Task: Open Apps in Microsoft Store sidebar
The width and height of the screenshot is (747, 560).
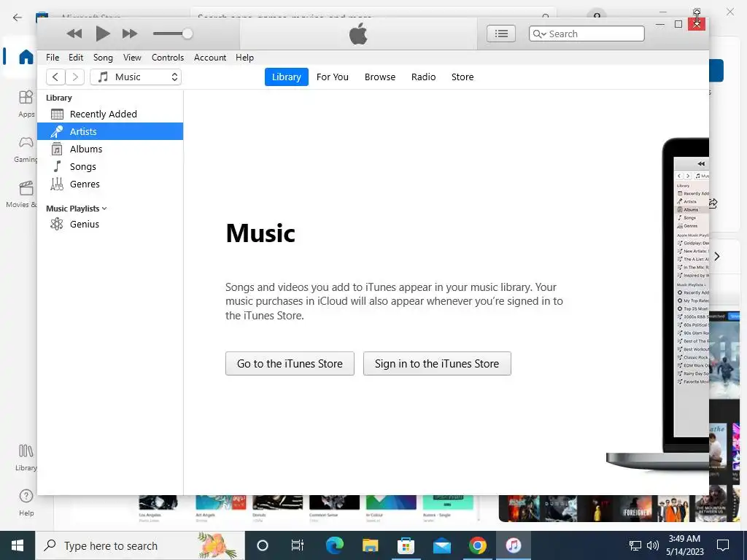Action: tap(26, 104)
